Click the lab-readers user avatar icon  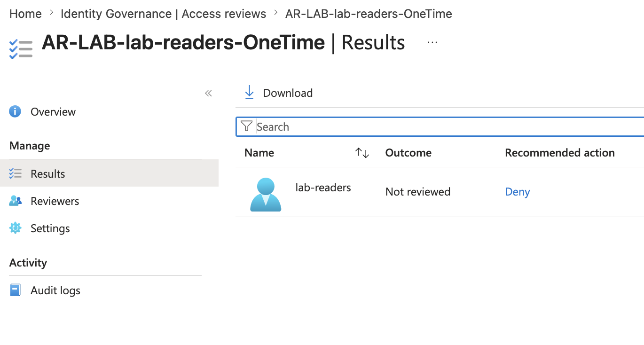click(x=266, y=194)
